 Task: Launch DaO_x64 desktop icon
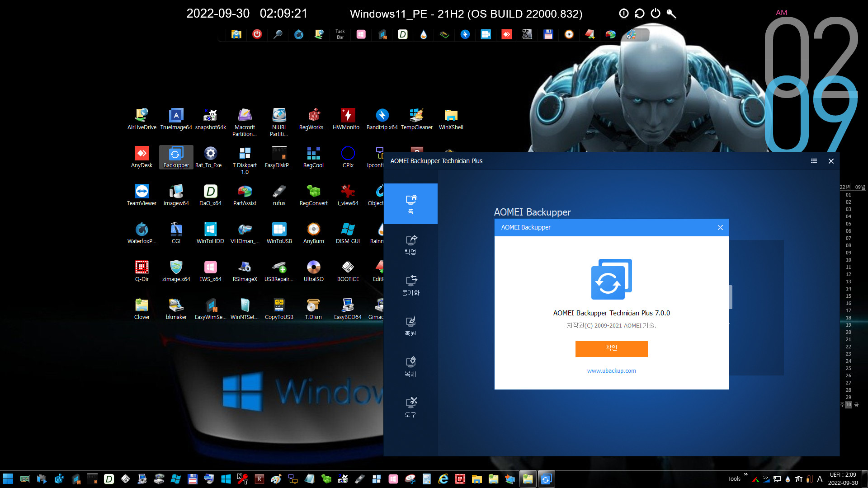(x=211, y=195)
